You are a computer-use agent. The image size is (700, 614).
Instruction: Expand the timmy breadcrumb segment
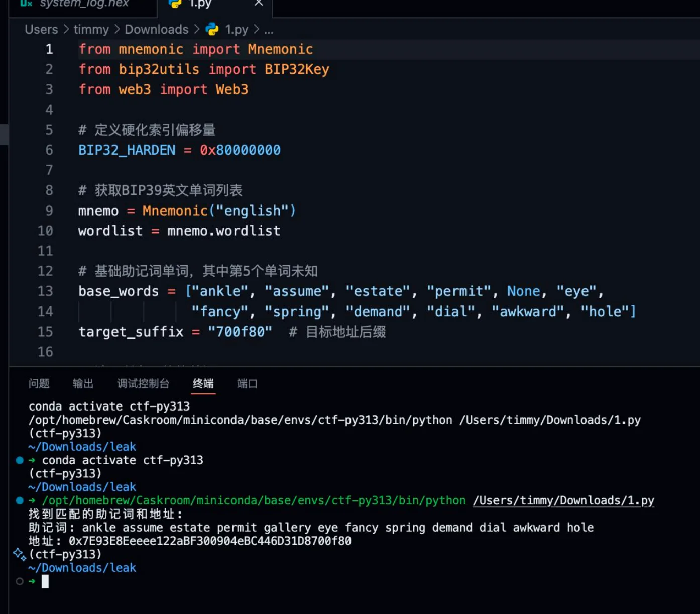(91, 30)
